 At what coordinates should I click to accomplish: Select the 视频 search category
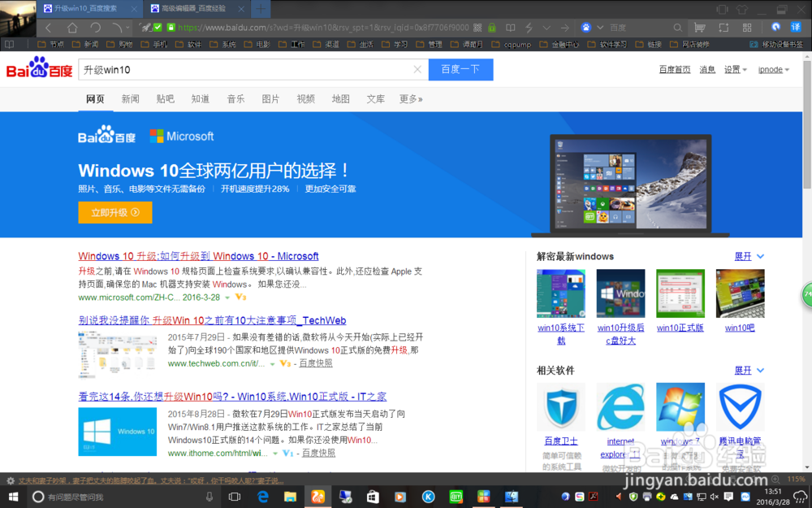click(x=305, y=98)
